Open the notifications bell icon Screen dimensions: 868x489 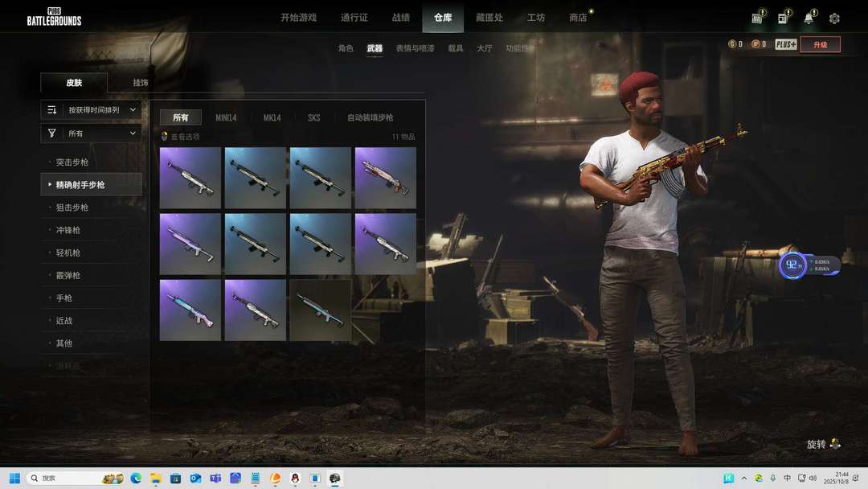coord(809,18)
